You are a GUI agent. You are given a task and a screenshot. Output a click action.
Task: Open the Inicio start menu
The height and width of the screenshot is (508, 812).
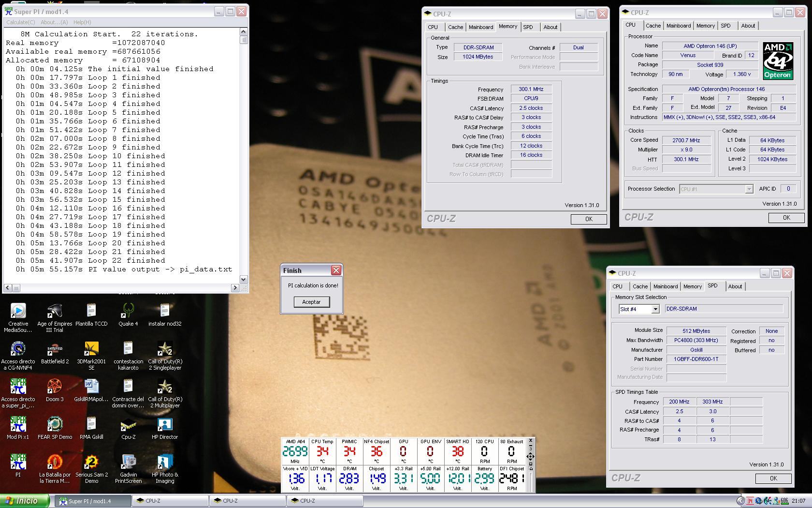25,501
